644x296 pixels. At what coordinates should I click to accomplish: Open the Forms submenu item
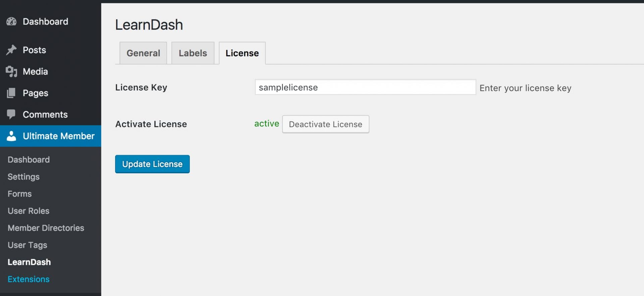pos(20,194)
